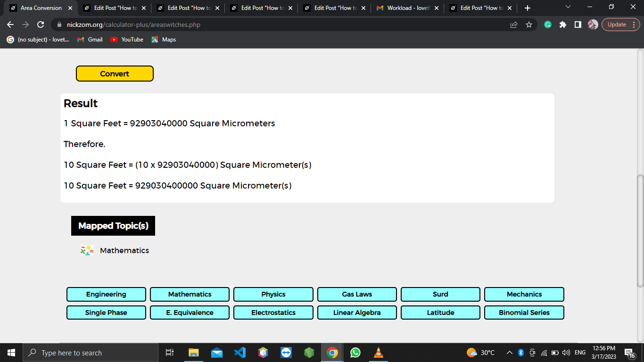
Task: Open the Mechanics topic button
Action: click(x=524, y=294)
